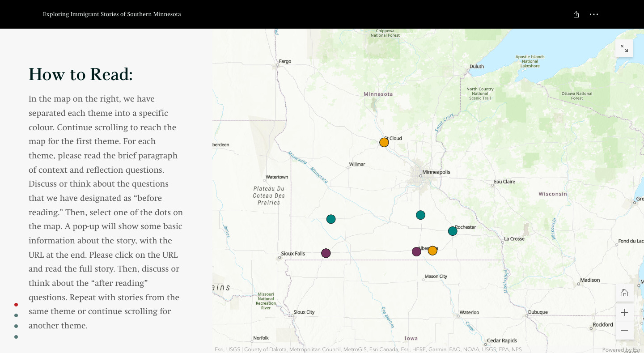The width and height of the screenshot is (644, 353).
Task: Select the teal marker near Plateau Du Coteau
Action: tap(331, 219)
